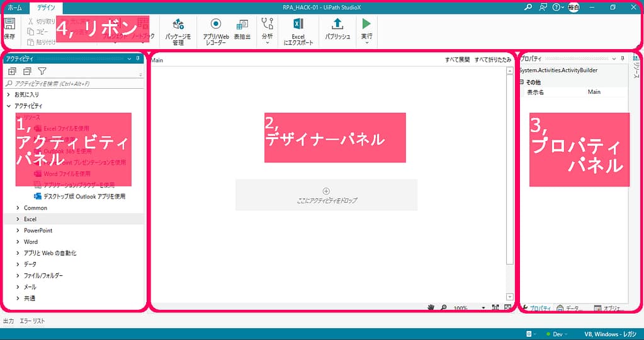Pin the Activities (アクティビティ) panel
Image resolution: width=644 pixels, height=340 pixels.
click(138, 59)
